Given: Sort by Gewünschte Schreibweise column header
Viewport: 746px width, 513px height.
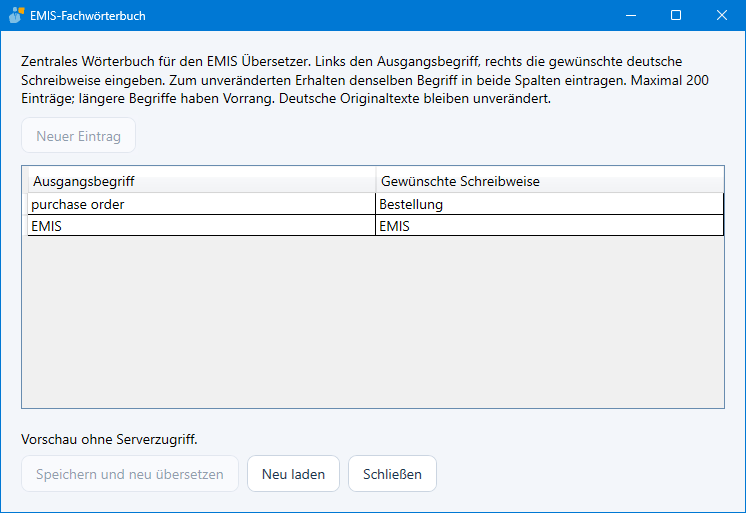Looking at the screenshot, I should (550, 181).
